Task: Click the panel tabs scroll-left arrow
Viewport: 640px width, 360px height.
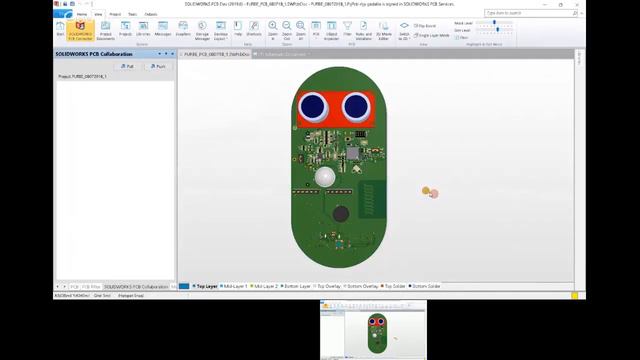Action: pos(58,287)
